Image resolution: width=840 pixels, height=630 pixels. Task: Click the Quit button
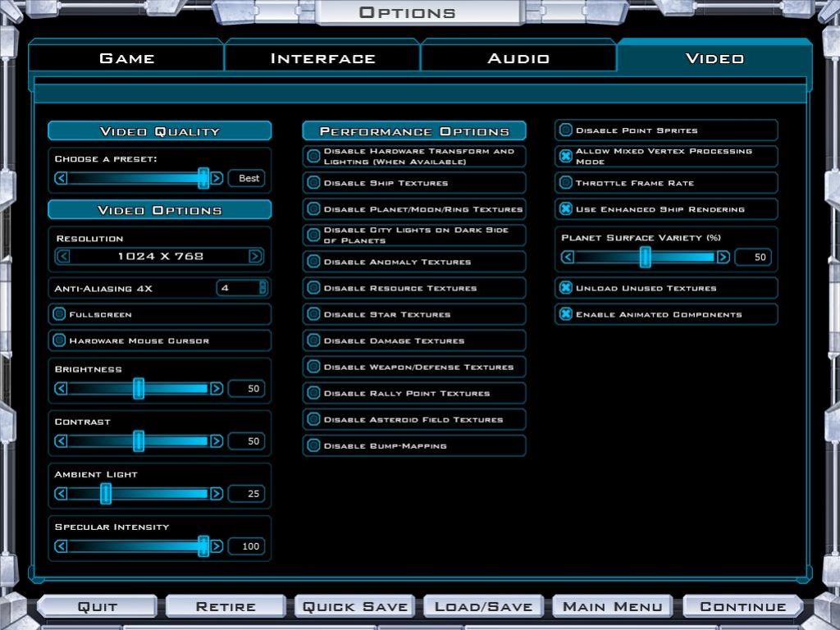point(98,606)
